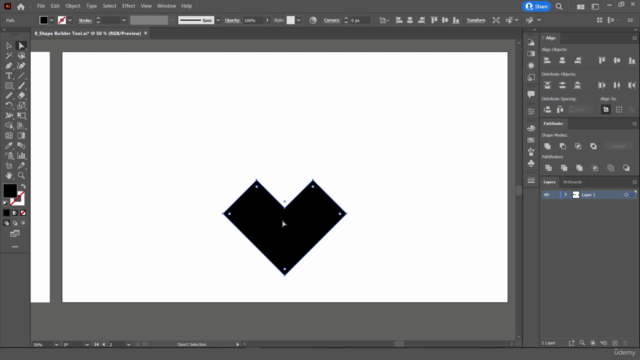Select the Line Segment tool

21,76
